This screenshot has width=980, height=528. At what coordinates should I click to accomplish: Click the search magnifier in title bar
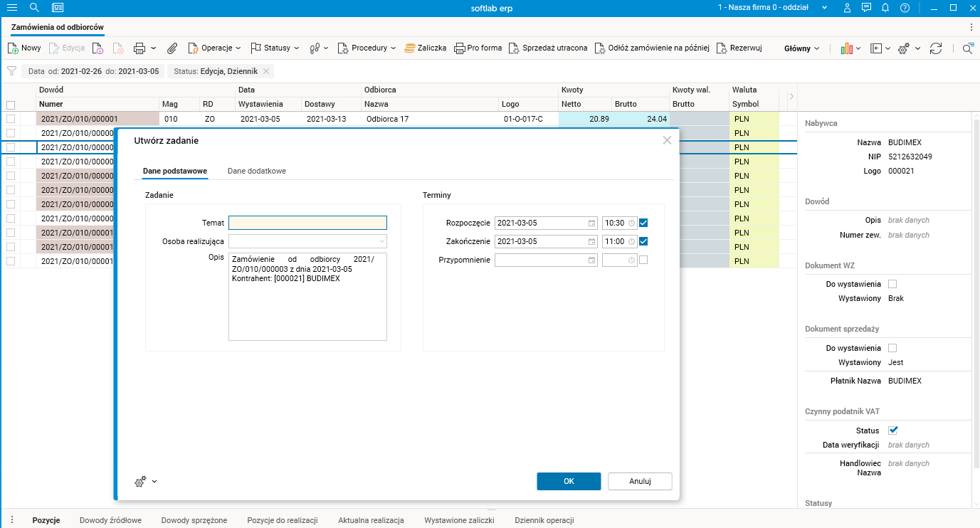34,8
